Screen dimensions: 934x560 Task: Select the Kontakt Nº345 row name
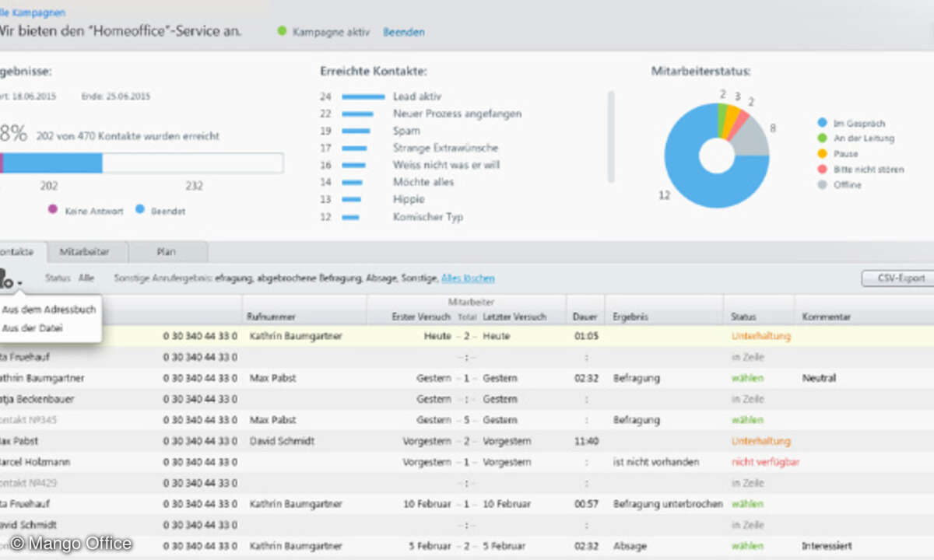pos(29,420)
